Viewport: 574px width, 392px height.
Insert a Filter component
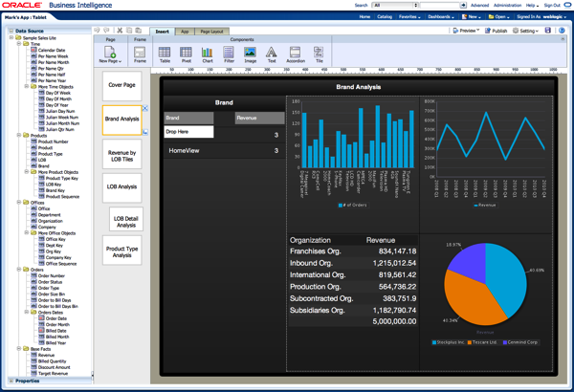[x=229, y=54]
